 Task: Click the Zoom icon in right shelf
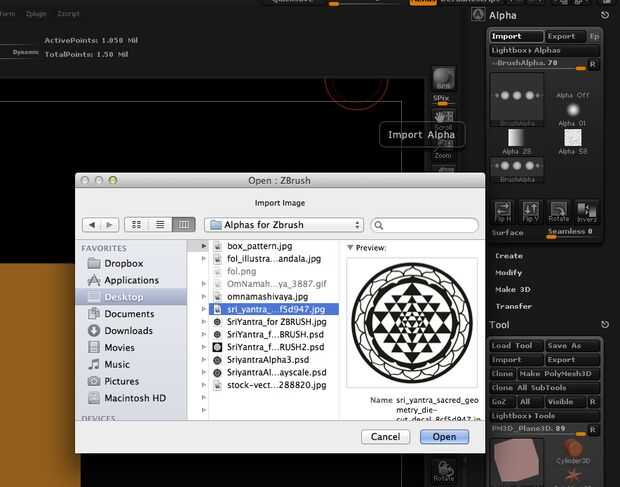click(x=444, y=150)
